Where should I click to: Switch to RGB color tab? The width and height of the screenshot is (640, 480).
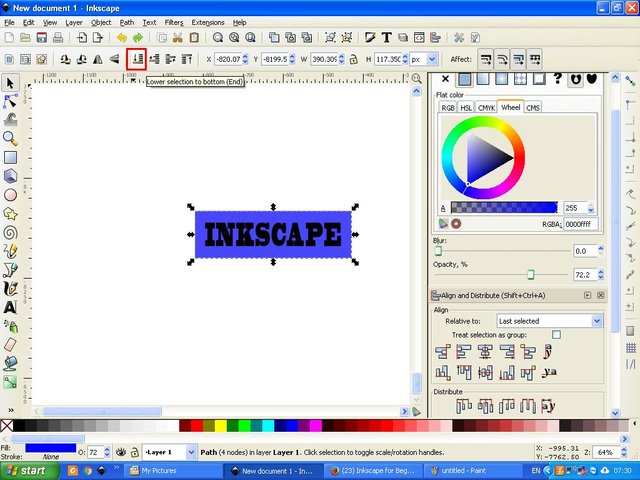tap(448, 108)
